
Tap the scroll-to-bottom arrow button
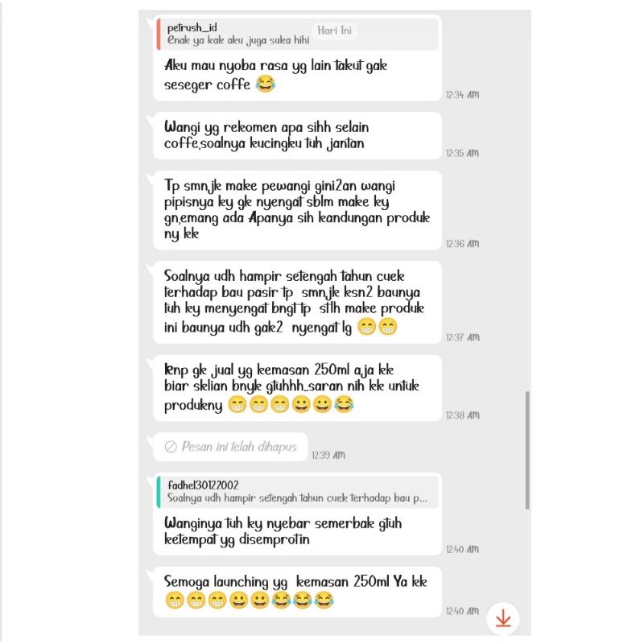click(x=503, y=618)
